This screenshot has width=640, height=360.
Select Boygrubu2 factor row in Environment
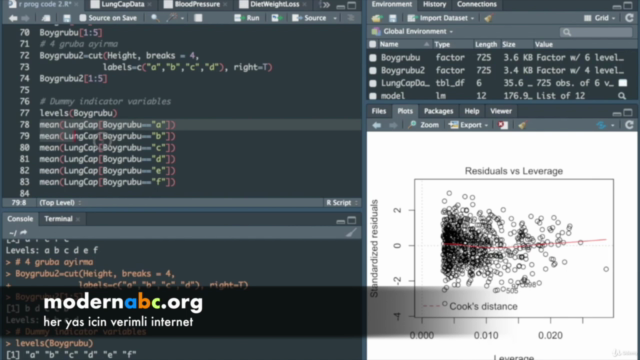(502, 70)
